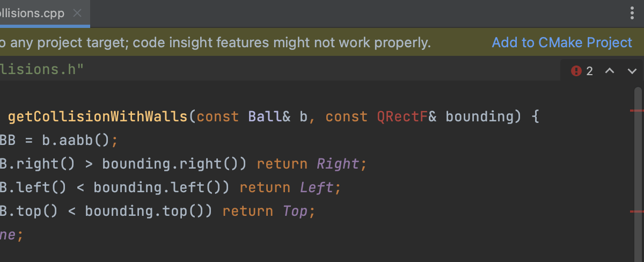Screen dimensions: 644x262
Task: Place cursor on the b.aabb() call
Action: coord(76,140)
